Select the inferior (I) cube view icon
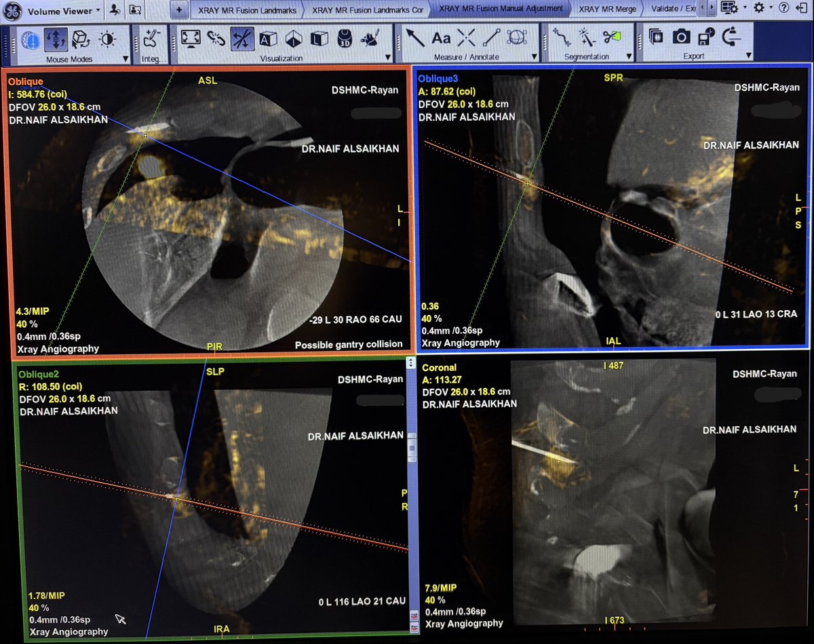814x644 pixels. click(x=292, y=39)
